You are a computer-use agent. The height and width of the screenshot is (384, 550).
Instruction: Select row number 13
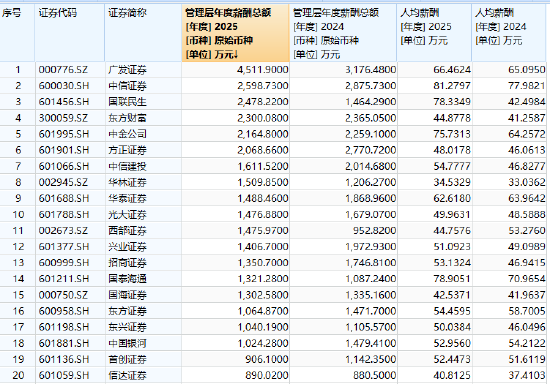coord(18,263)
